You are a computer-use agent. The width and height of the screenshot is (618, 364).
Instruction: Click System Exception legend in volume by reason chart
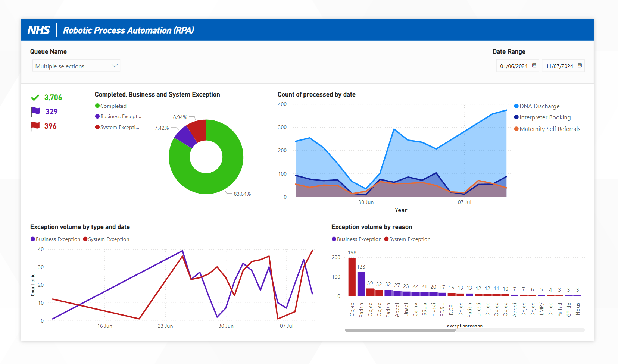[408, 239]
